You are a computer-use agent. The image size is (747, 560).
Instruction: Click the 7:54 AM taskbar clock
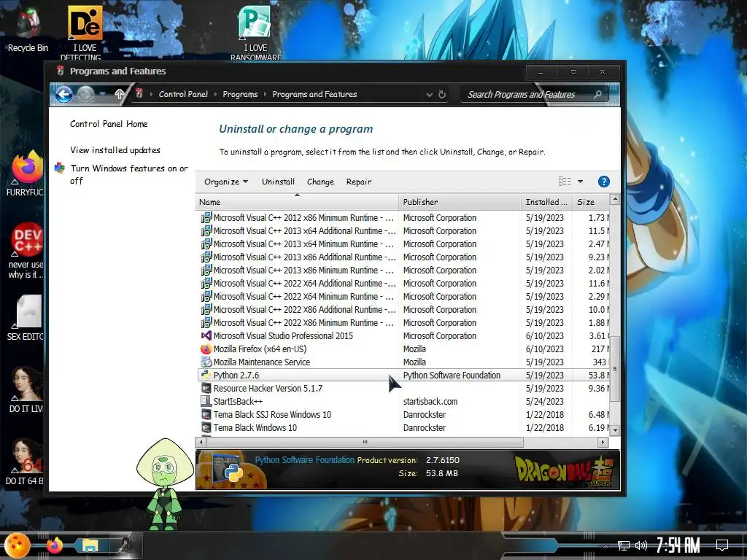(x=678, y=545)
